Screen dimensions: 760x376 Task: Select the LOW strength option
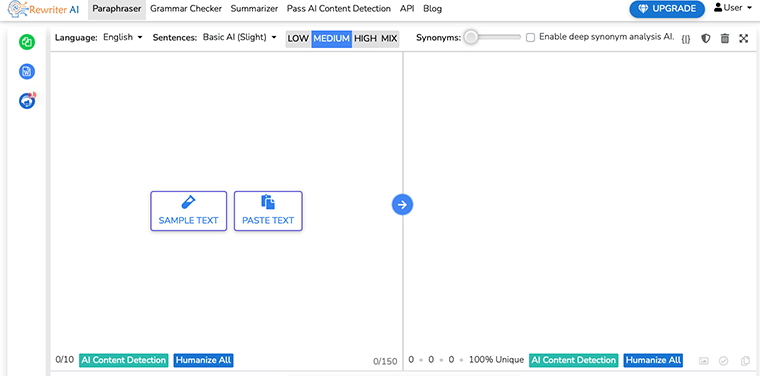(299, 38)
